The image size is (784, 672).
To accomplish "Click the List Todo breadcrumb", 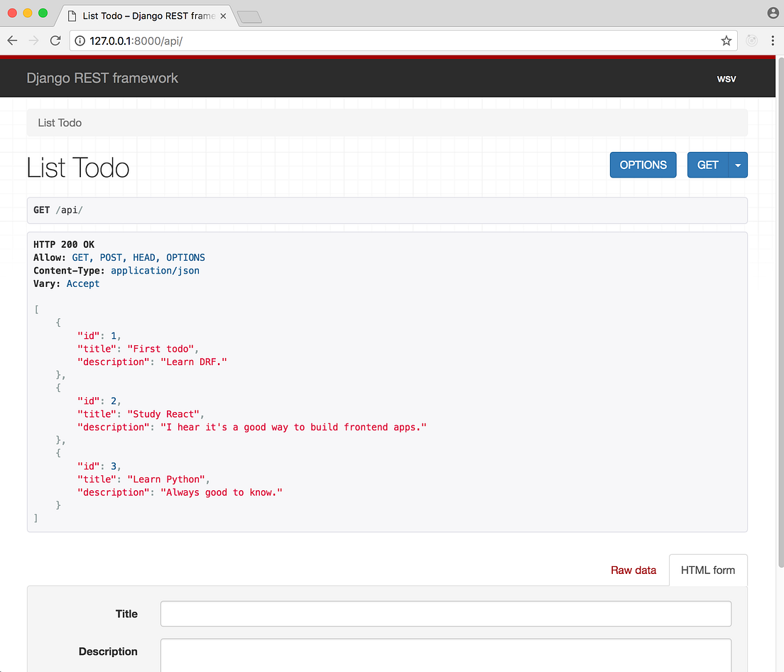I will pyautogui.click(x=59, y=123).
